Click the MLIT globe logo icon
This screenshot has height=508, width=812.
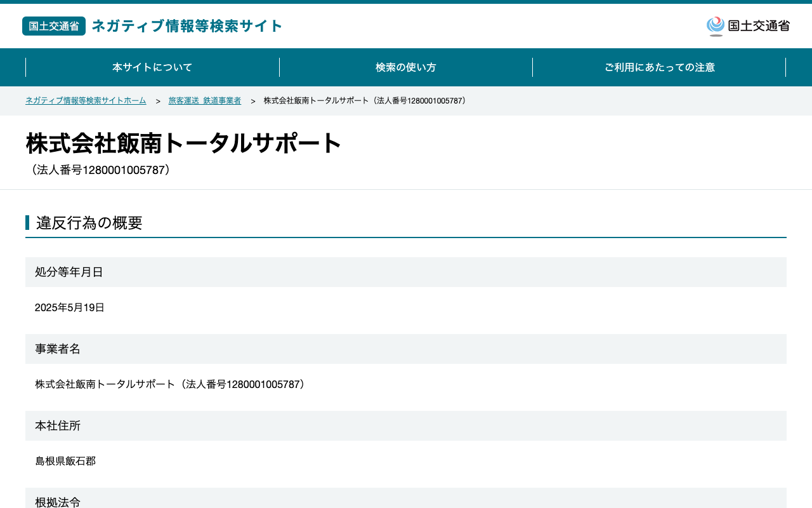point(716,26)
